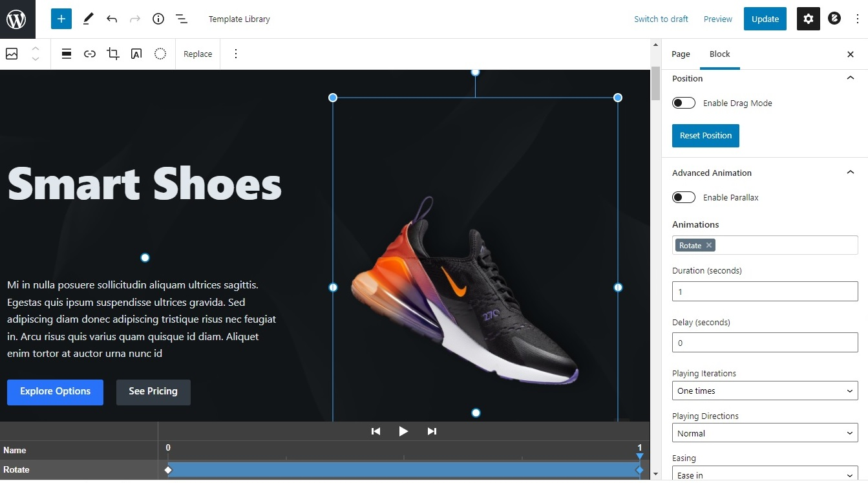Screen dimensions: 868x483
Task: Click the Switch to draft link
Action: click(661, 19)
